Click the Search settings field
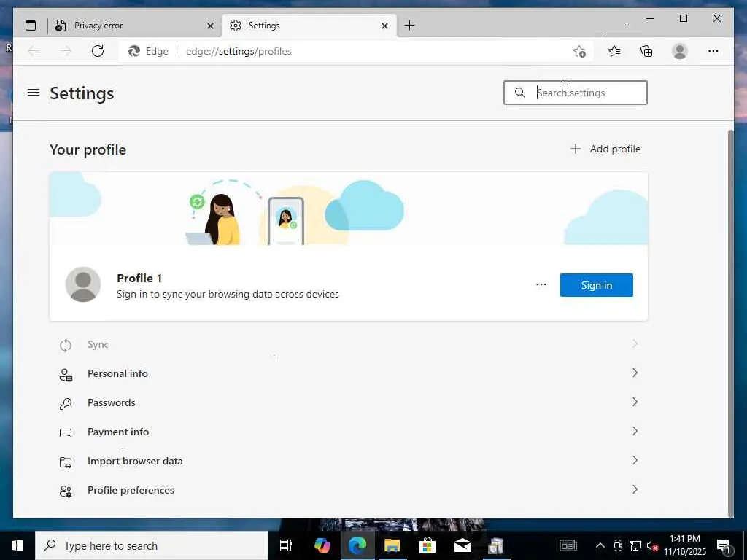The image size is (747, 560). pos(576,93)
